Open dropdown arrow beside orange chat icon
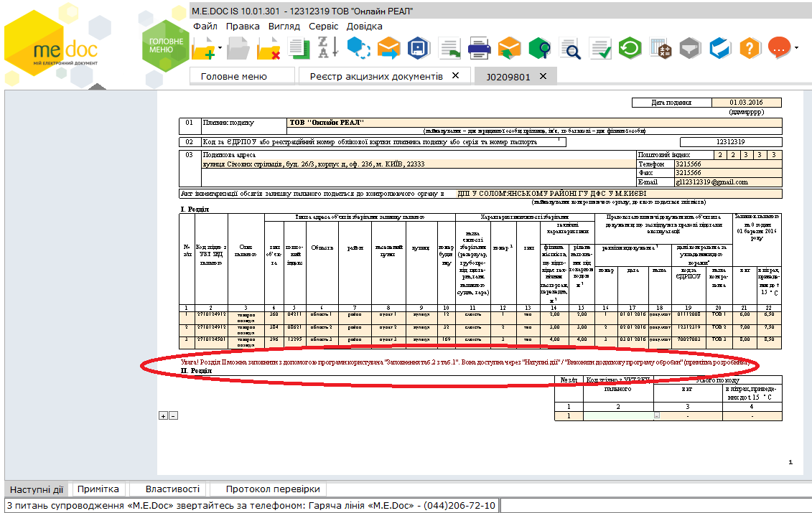Image resolution: width=812 pixels, height=513 pixels. tap(796, 48)
